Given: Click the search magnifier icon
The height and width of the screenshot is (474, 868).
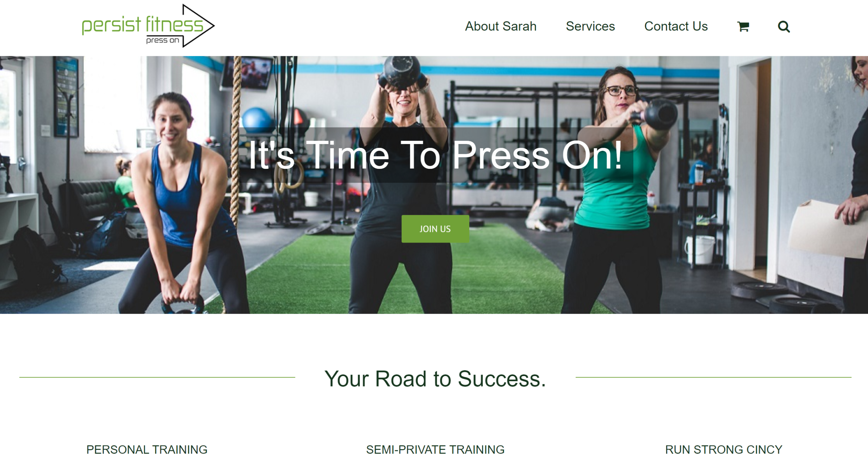Looking at the screenshot, I should click(784, 26).
